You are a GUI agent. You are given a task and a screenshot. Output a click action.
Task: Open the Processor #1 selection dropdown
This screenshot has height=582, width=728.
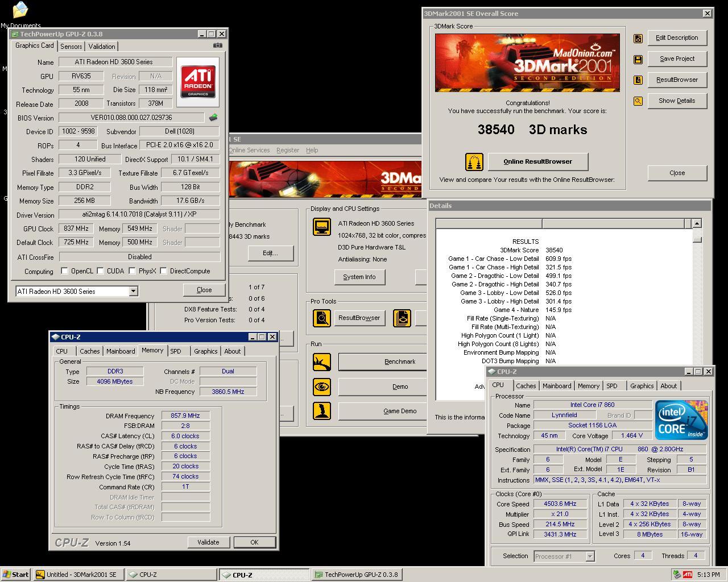pyautogui.click(x=590, y=556)
